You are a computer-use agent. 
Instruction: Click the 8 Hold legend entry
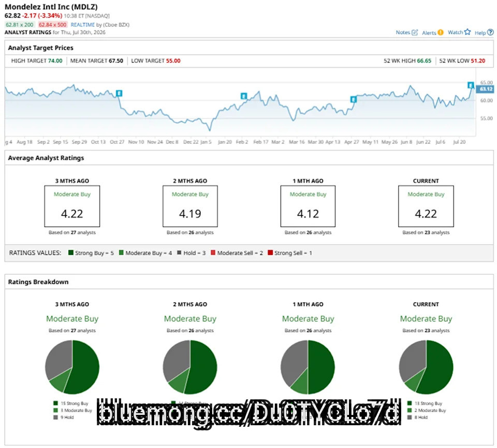coord(417,417)
